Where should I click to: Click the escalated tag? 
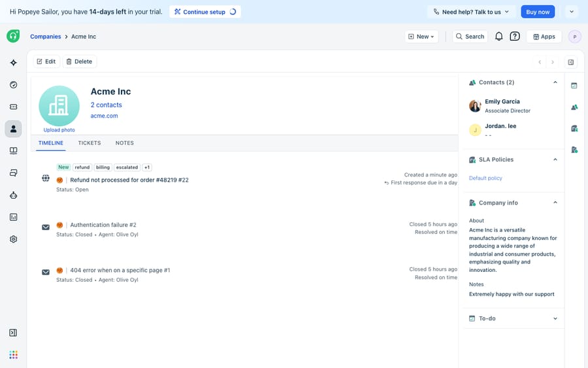pos(127,167)
